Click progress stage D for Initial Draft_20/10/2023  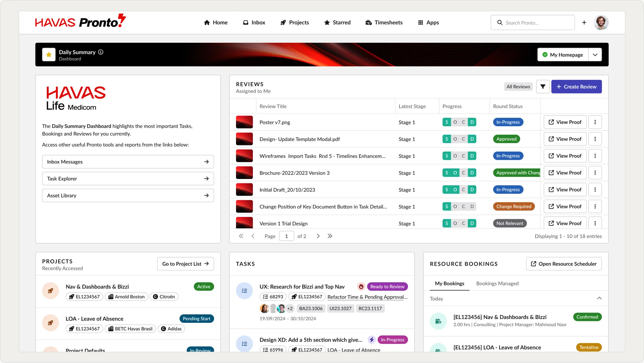(472, 190)
